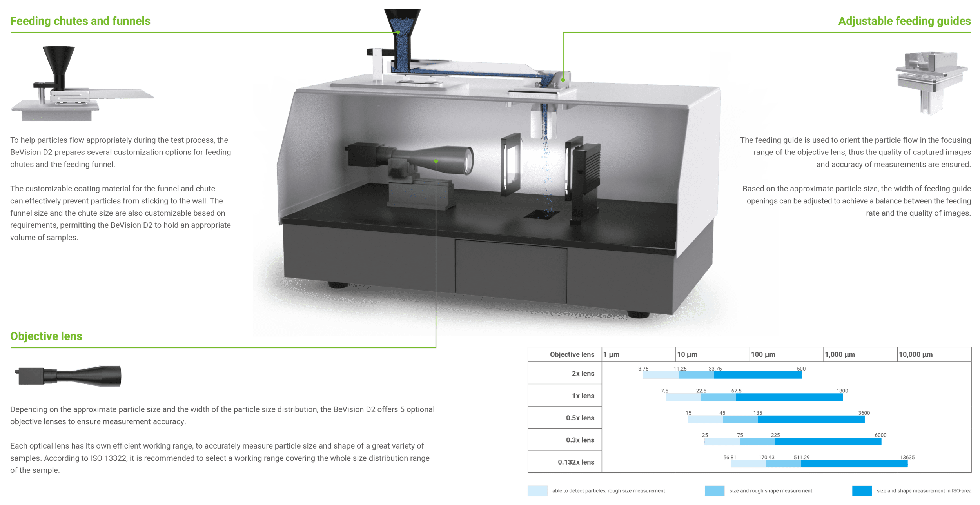
Task: Click the '1800' value on 1x lens bar
Action: pyautogui.click(x=842, y=391)
